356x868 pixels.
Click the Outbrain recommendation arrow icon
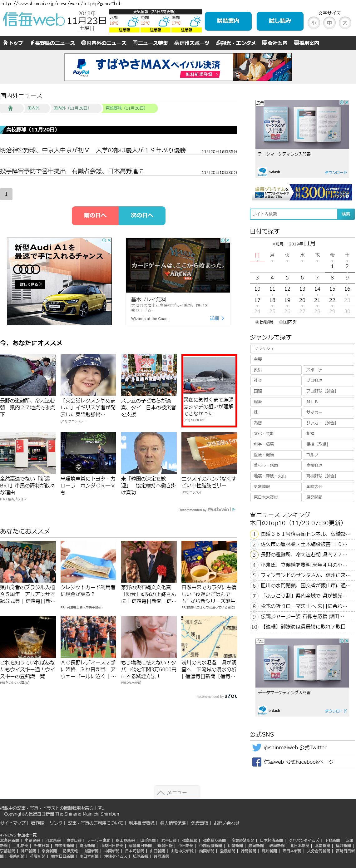[234, 510]
